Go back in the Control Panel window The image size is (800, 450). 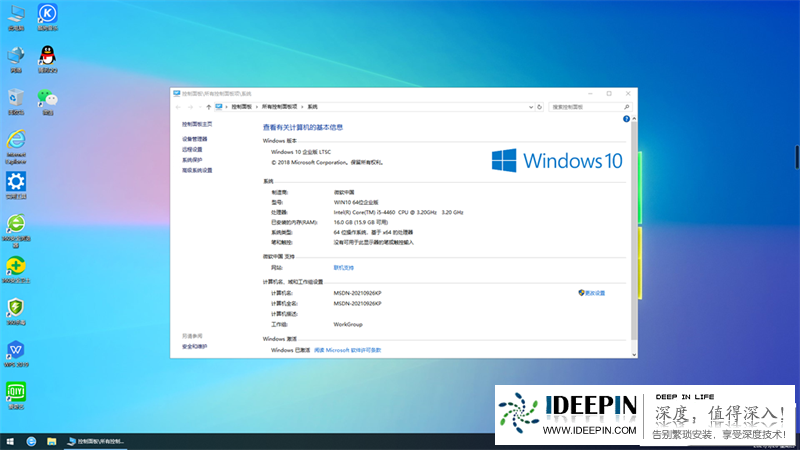coord(178,107)
